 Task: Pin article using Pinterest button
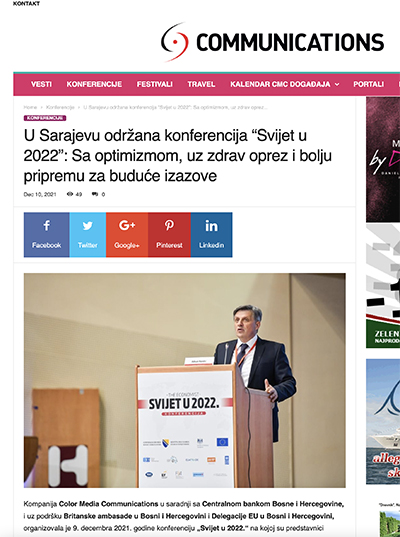click(169, 235)
